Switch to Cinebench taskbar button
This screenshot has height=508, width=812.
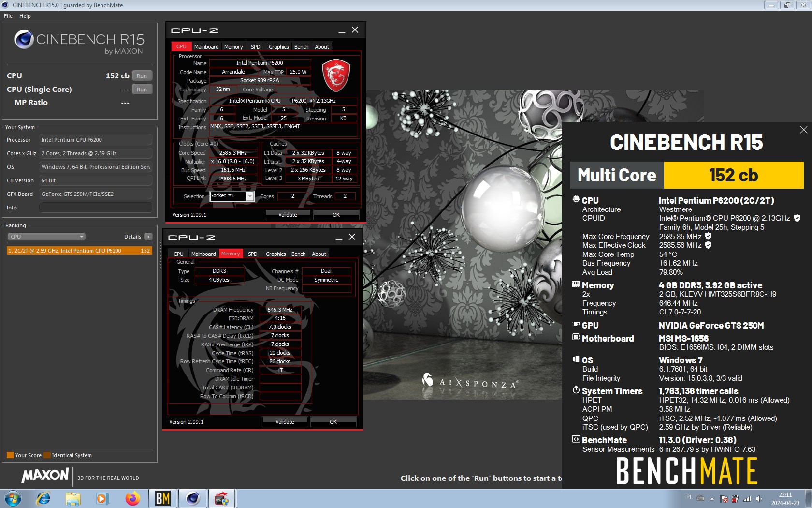[x=192, y=498]
